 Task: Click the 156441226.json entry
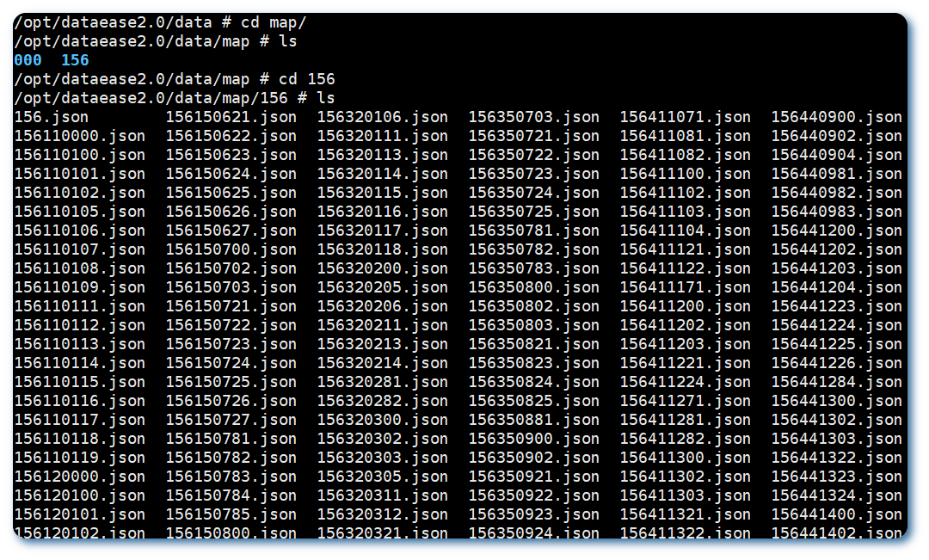point(837,364)
